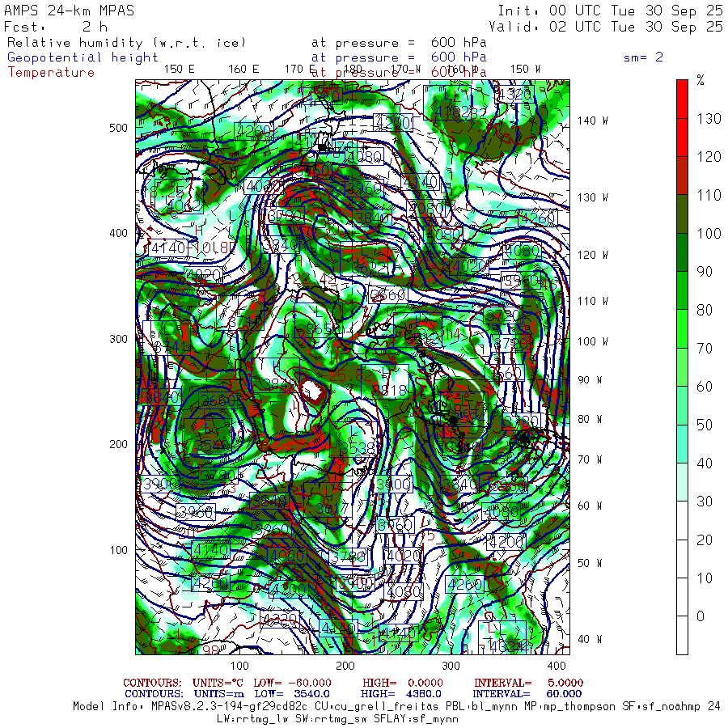This screenshot has width=728, height=728.
Task: Select the "3617" height contour label
Action: [332, 510]
